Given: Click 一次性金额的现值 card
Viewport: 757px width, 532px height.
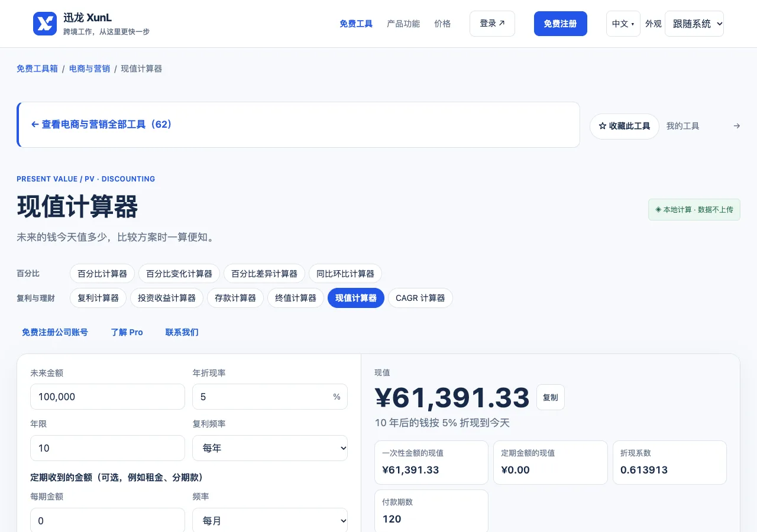Looking at the screenshot, I should (x=431, y=462).
